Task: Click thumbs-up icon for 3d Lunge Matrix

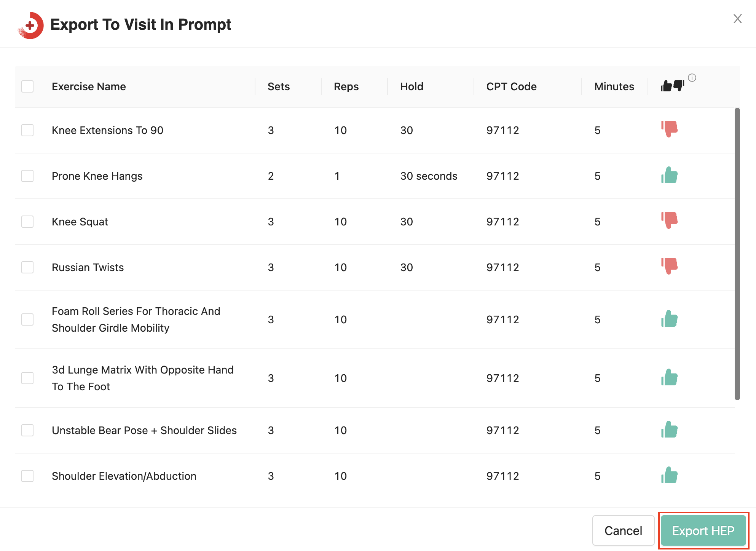Action: click(x=669, y=377)
